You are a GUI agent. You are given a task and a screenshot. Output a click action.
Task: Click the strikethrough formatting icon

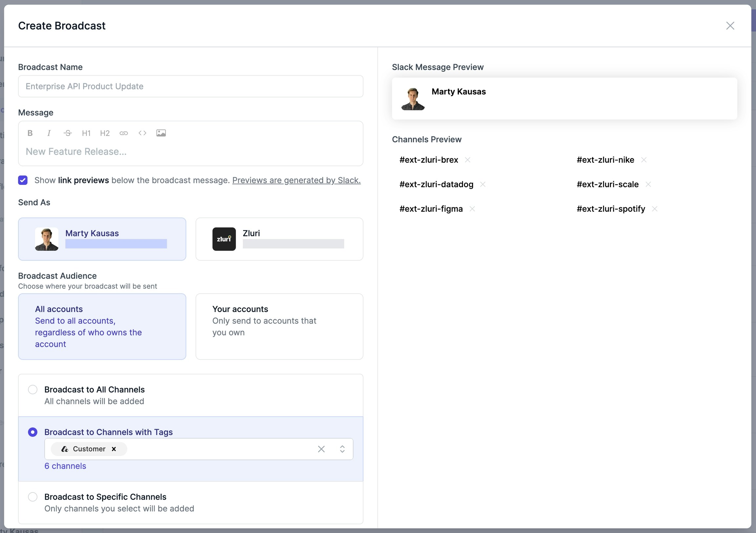[68, 133]
